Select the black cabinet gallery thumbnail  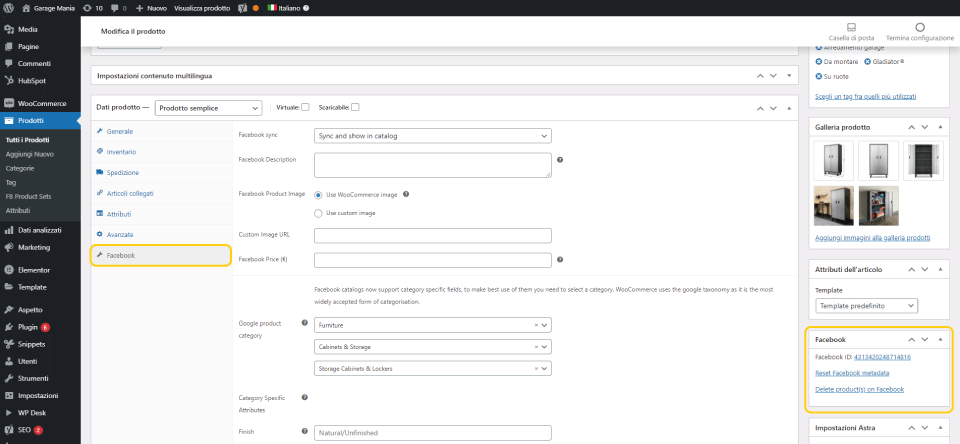(x=923, y=160)
